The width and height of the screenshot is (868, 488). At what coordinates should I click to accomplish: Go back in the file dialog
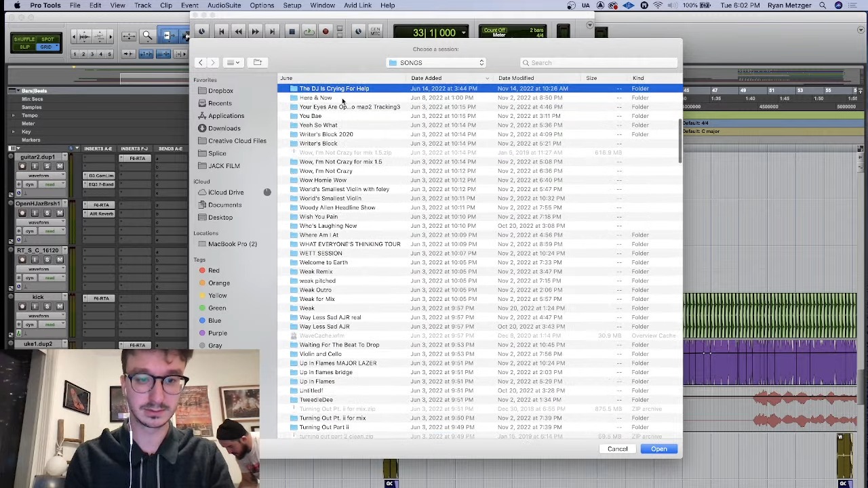[x=200, y=62]
